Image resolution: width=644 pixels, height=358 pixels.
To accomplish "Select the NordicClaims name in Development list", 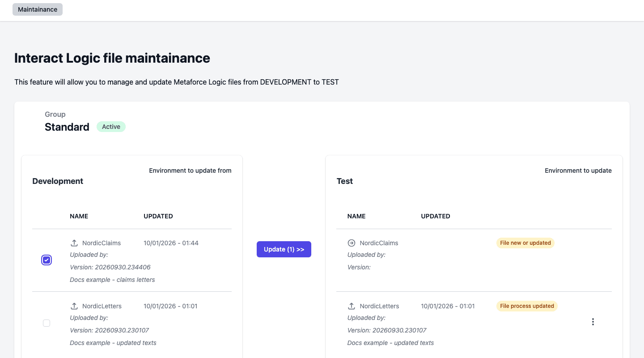I will pyautogui.click(x=102, y=243).
